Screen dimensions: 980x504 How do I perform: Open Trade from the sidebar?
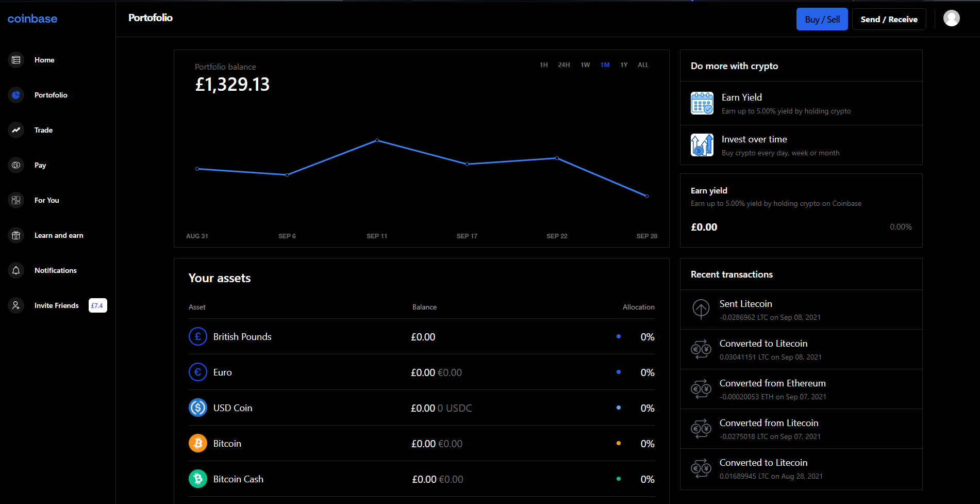(x=43, y=130)
